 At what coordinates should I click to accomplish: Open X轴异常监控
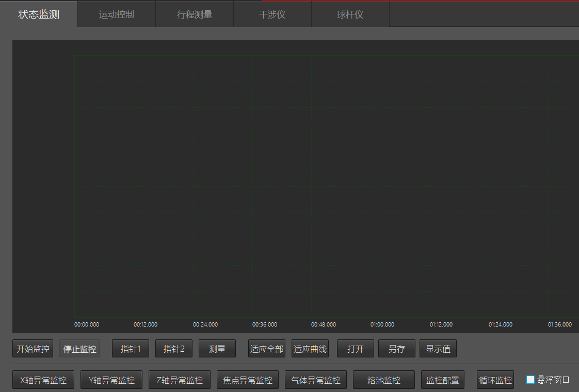click(43, 380)
